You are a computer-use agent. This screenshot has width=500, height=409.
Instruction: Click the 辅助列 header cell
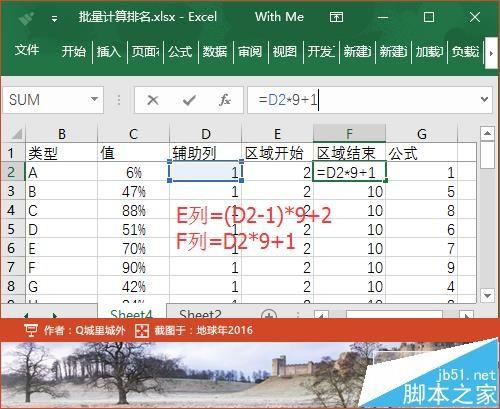[x=206, y=153]
